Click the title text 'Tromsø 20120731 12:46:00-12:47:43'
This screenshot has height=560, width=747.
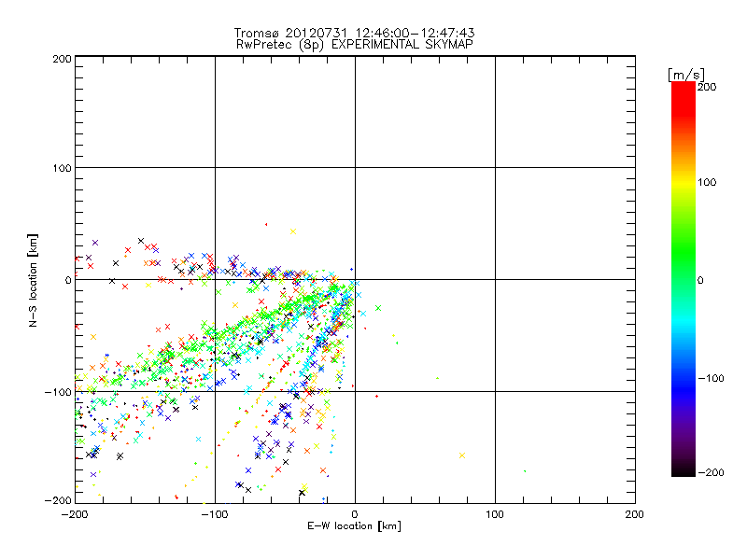point(354,33)
